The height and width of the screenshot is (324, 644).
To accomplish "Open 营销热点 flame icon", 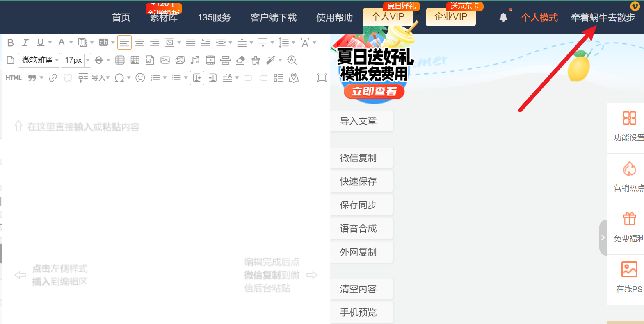I will click(629, 169).
